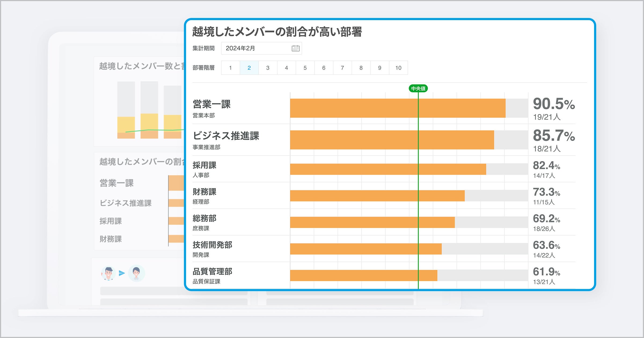The image size is (644, 338).
Task: Click the 営業一課 department row label
Action: pos(211,104)
